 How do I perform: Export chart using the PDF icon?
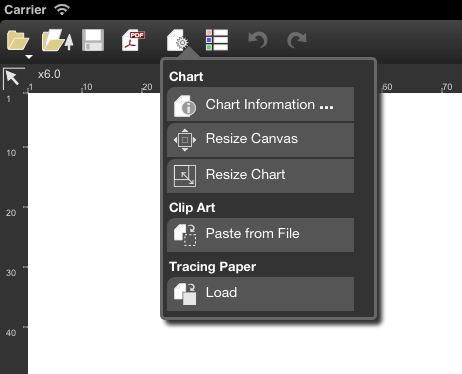point(133,40)
